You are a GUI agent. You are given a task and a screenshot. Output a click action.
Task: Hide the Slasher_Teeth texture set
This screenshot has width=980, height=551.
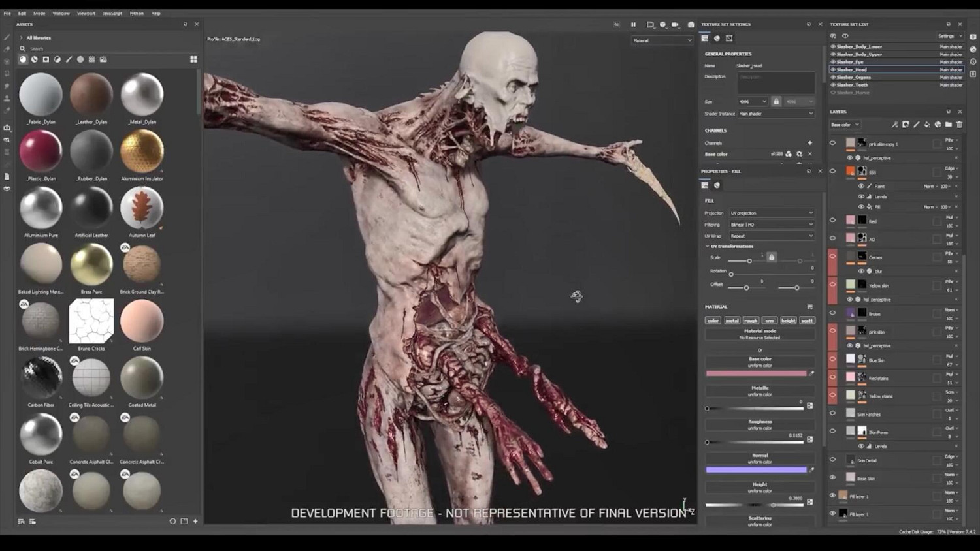833,85
